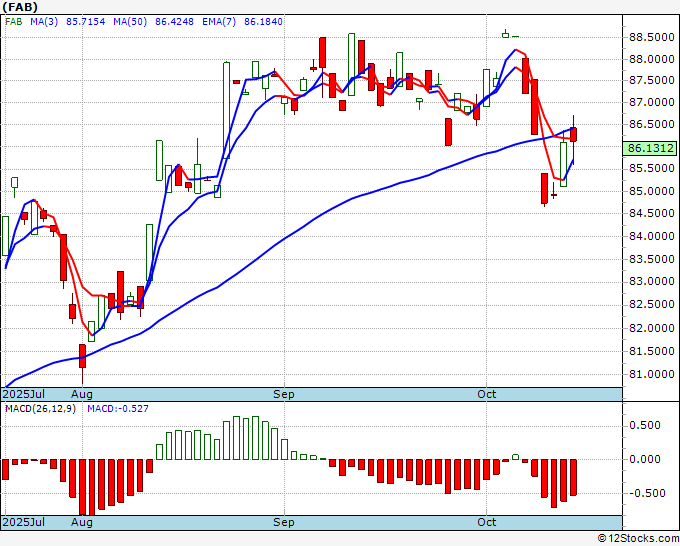The height and width of the screenshot is (546, 680).
Task: Click the latest red candlestick near 86.13
Action: point(573,135)
